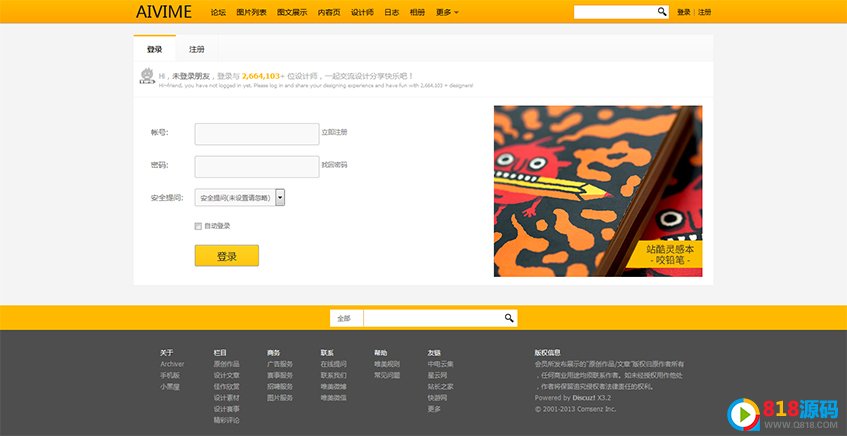Click the Discuz! link in footer
The width and height of the screenshot is (847, 436).
tap(583, 398)
